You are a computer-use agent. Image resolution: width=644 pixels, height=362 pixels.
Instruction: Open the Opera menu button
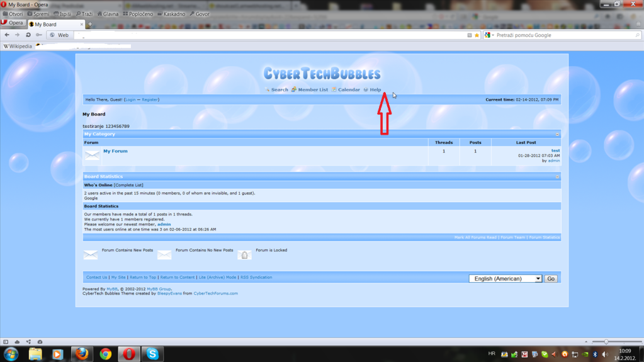click(13, 23)
